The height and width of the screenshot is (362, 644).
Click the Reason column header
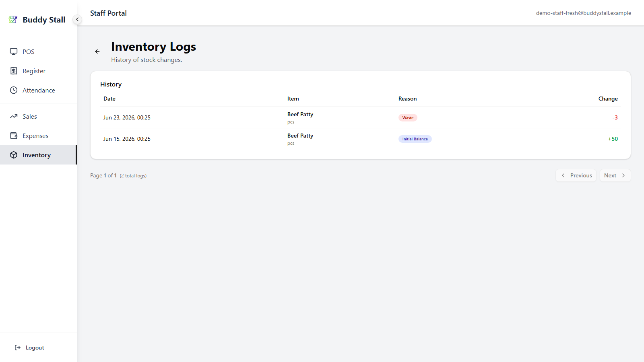407,99
